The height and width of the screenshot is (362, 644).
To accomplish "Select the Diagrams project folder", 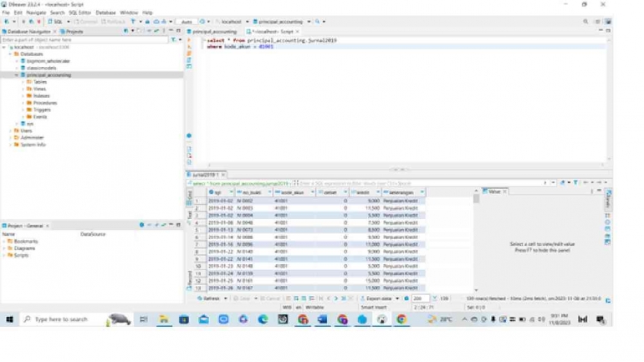I will click(x=24, y=248).
